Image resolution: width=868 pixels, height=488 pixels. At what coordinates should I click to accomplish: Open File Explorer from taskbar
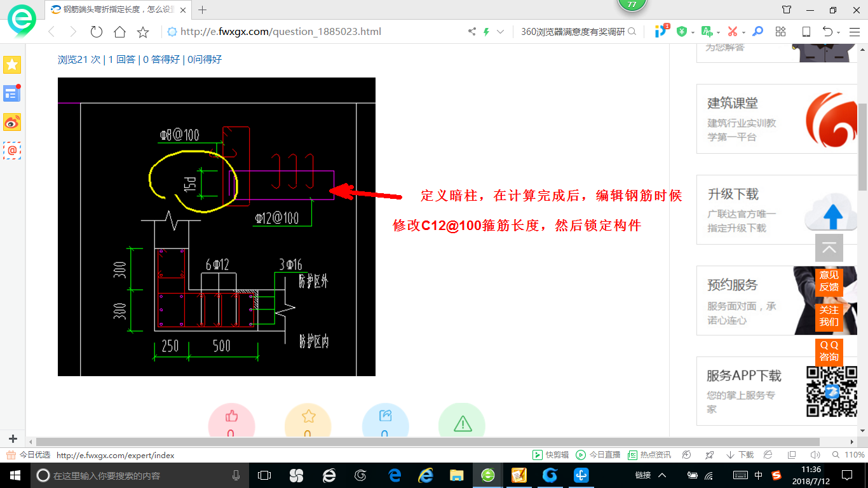click(x=456, y=475)
